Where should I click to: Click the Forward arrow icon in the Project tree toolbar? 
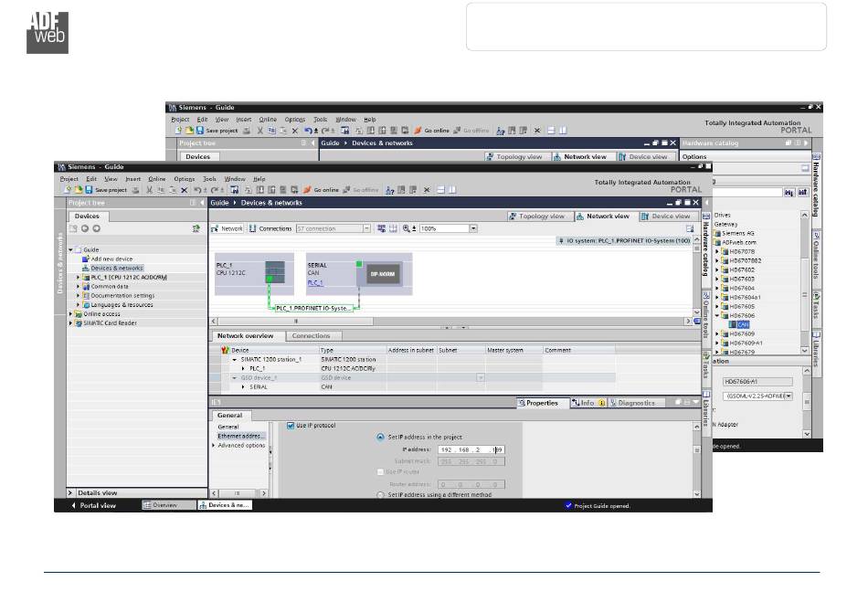tap(96, 228)
